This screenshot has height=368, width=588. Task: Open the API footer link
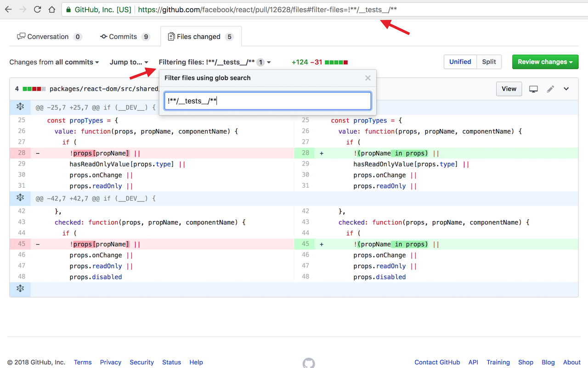473,362
